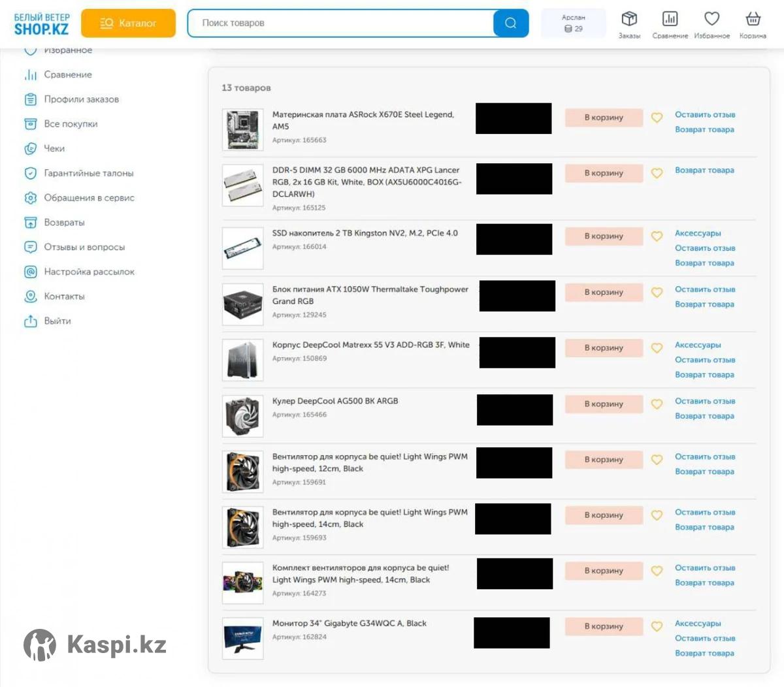
Task: Open Аксессуары for DeepCool Matrexx case
Action: 697,345
